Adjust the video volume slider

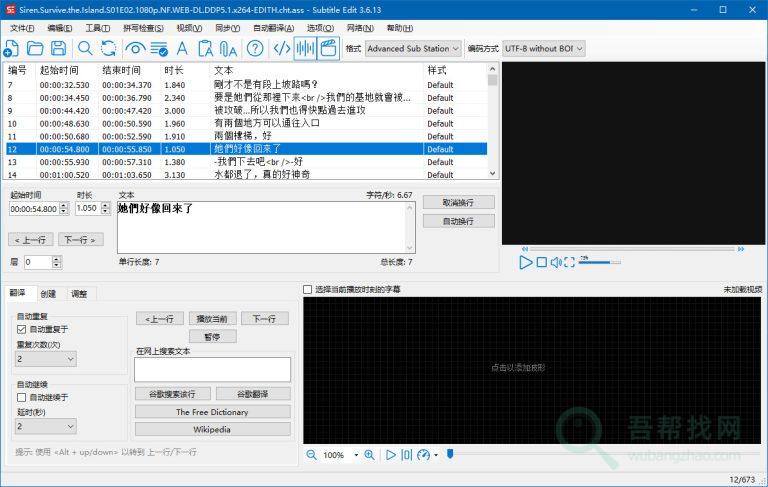pos(595,262)
